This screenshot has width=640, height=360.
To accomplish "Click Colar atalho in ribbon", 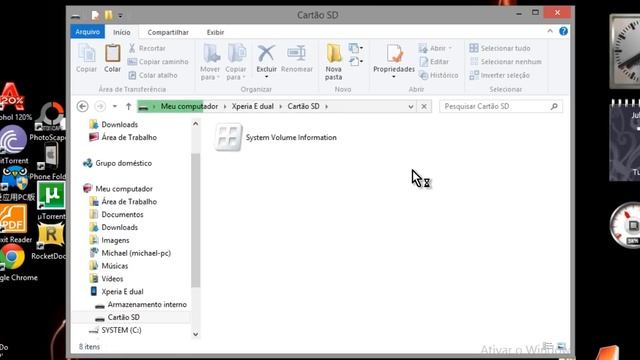I will [153, 75].
